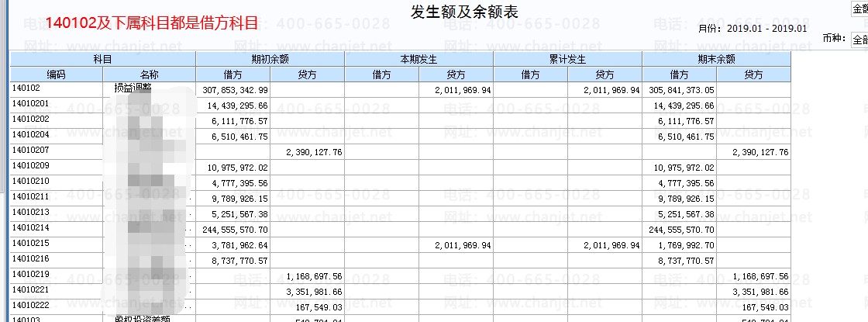This screenshot has width=868, height=322.
Task: Select account code 140102 row
Action: pos(401,90)
